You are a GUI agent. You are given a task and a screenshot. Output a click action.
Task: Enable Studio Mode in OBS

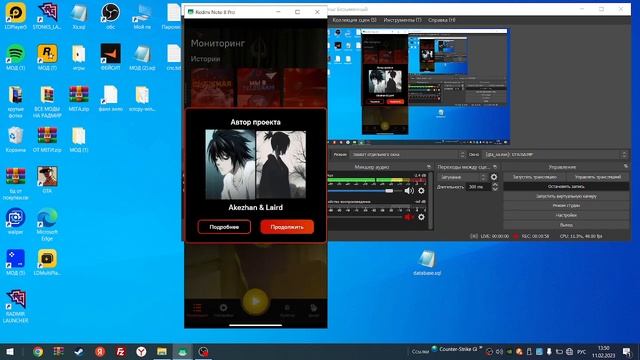pyautogui.click(x=566, y=206)
